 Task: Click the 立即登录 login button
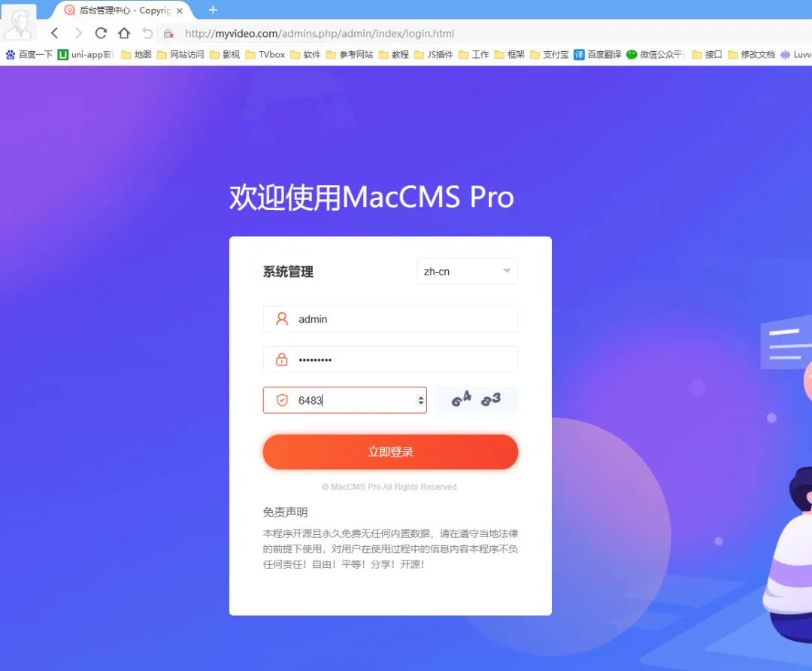coord(390,452)
